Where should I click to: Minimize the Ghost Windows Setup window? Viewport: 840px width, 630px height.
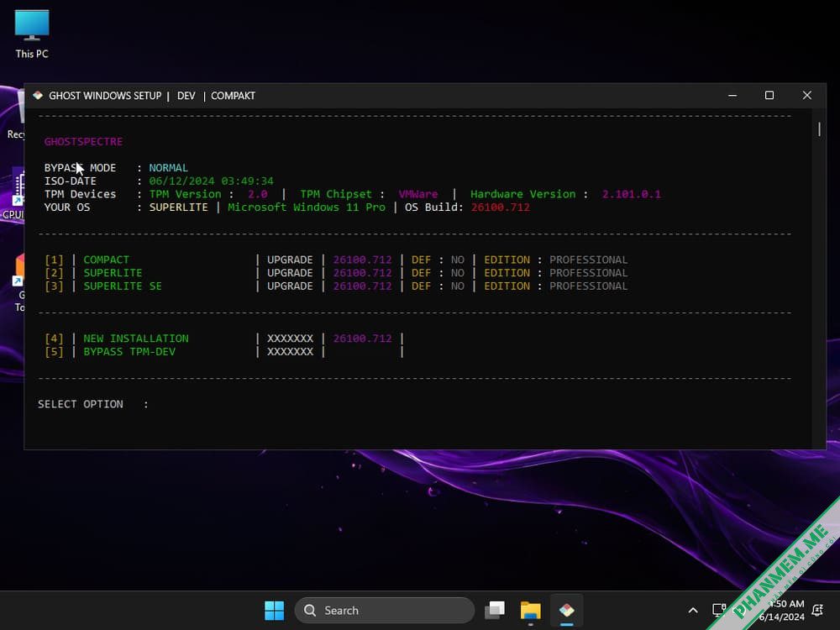point(732,96)
